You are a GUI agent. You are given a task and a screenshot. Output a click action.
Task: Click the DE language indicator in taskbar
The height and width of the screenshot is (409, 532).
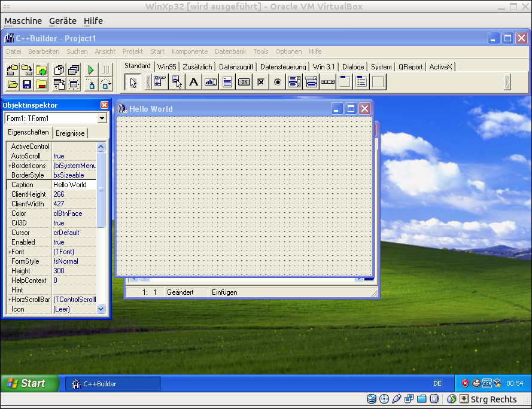click(437, 383)
